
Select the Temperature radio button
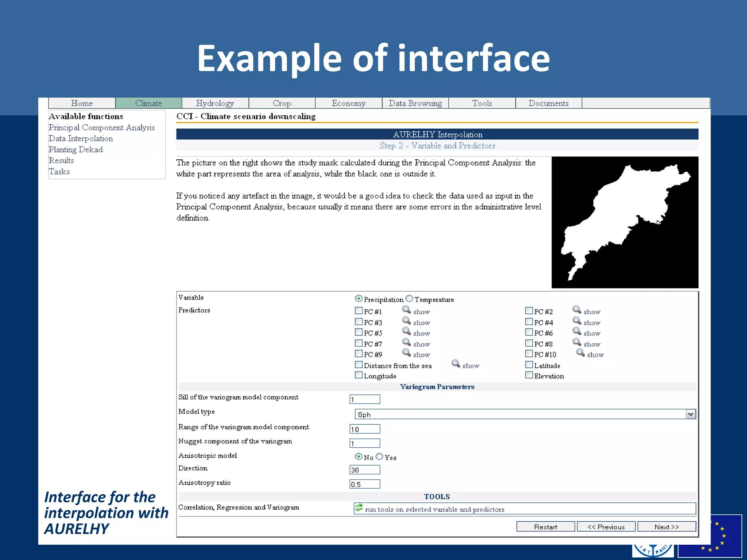coord(409,299)
